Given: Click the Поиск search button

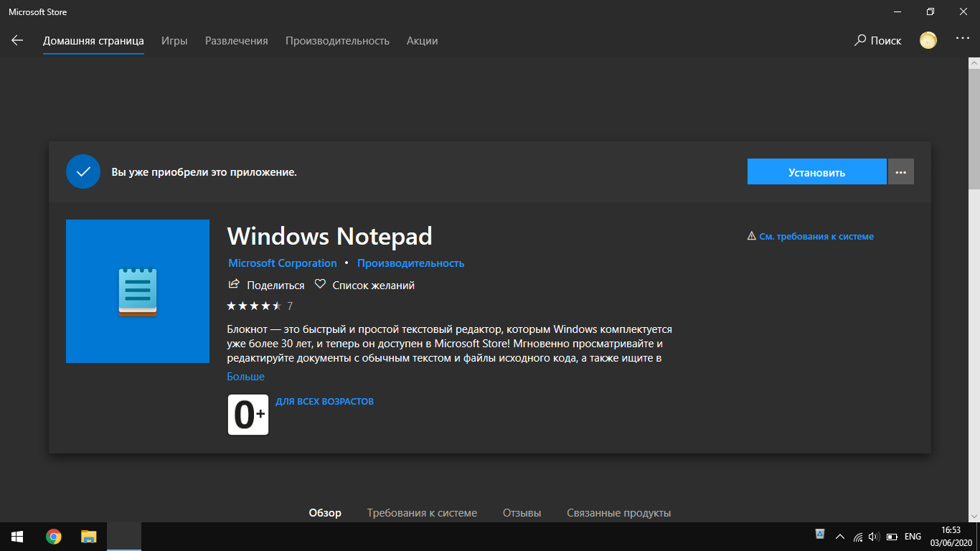Looking at the screenshot, I should coord(877,41).
